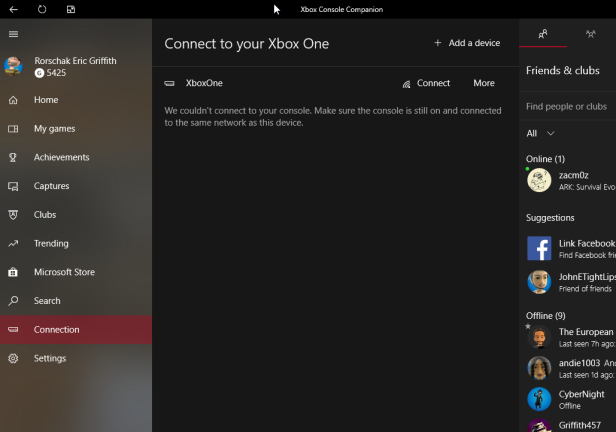This screenshot has height=432, width=616.
Task: Click the Search magnifier icon
Action: (x=13, y=301)
